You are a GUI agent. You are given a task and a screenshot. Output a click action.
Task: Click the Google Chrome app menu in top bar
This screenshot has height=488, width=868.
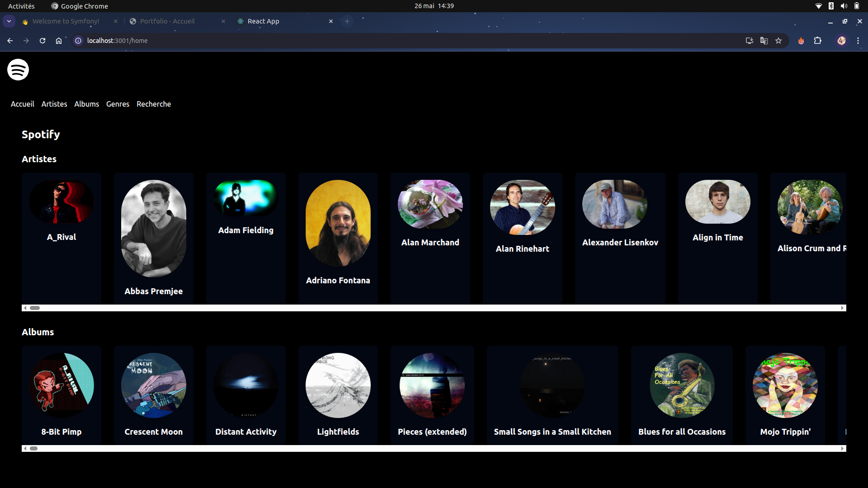click(x=80, y=6)
